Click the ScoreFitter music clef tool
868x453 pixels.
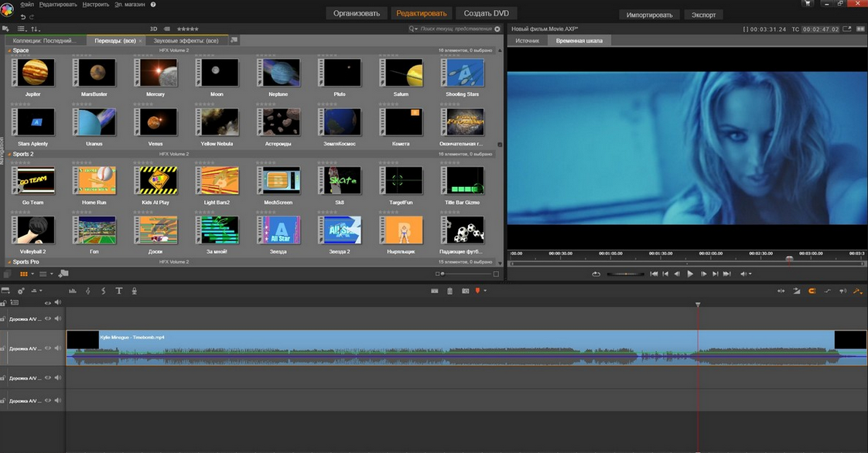click(87, 291)
